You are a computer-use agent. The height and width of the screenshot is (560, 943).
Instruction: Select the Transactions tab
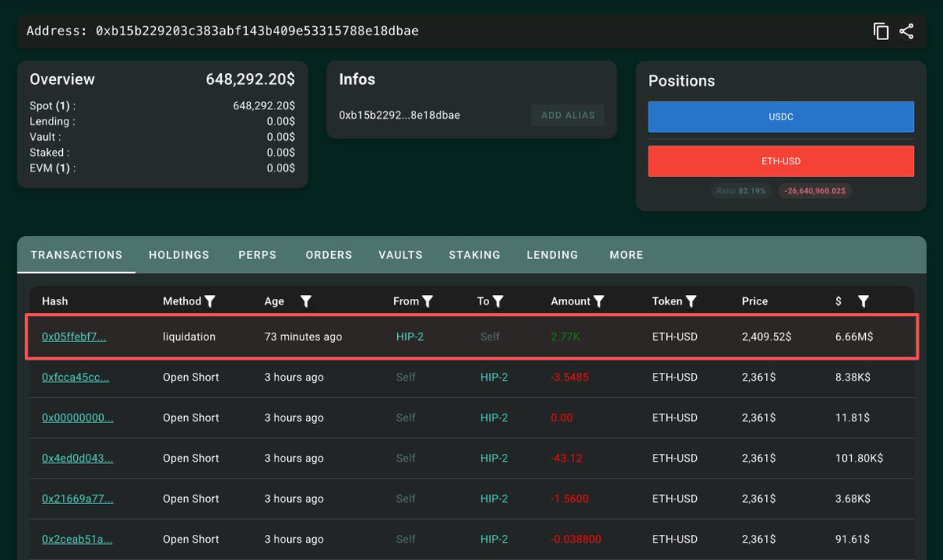(x=76, y=255)
